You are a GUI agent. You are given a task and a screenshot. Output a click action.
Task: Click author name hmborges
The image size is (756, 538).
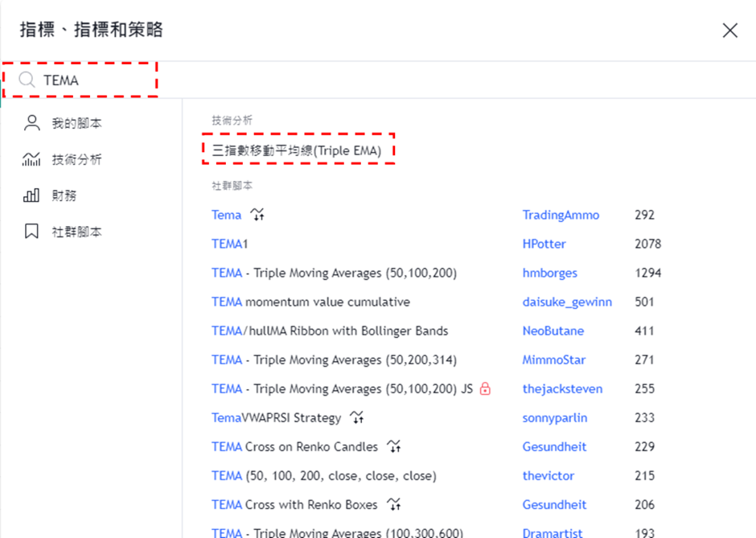tap(549, 273)
